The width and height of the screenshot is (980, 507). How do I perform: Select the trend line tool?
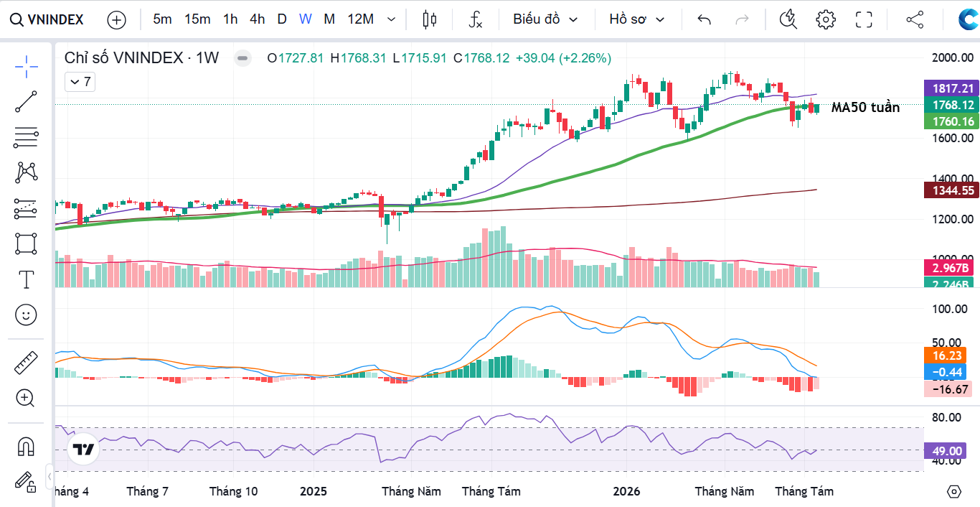27,101
